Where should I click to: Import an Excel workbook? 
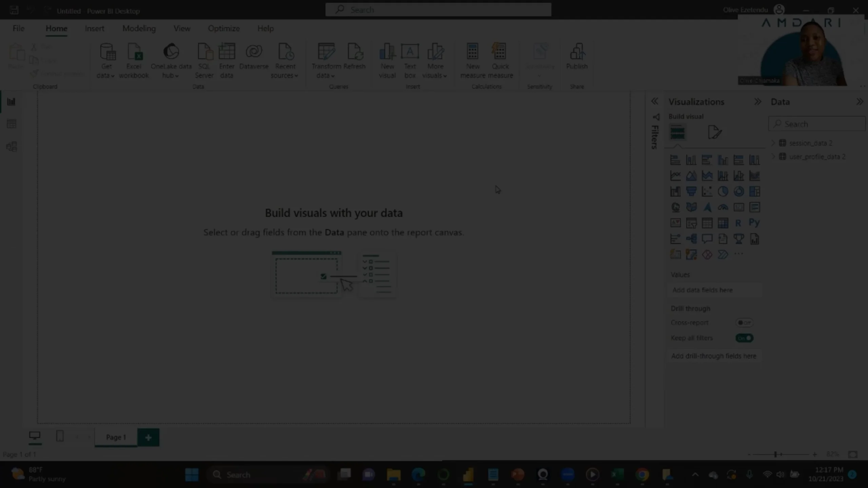click(134, 61)
